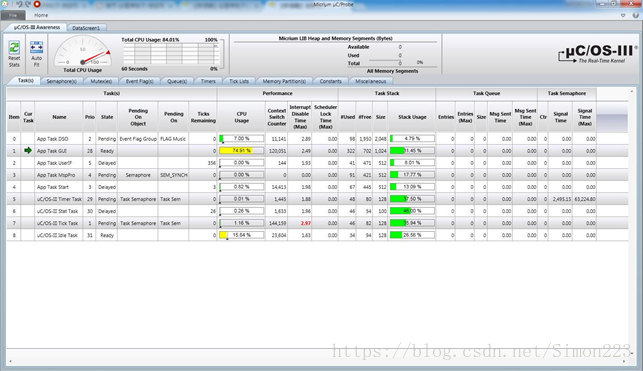The width and height of the screenshot is (643, 371).
Task: Open the Help question mark icon
Action: [x=635, y=15]
